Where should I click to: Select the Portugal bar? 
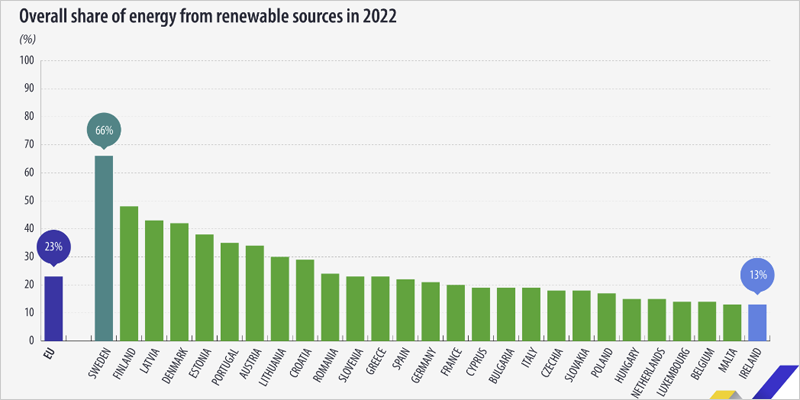click(x=230, y=291)
